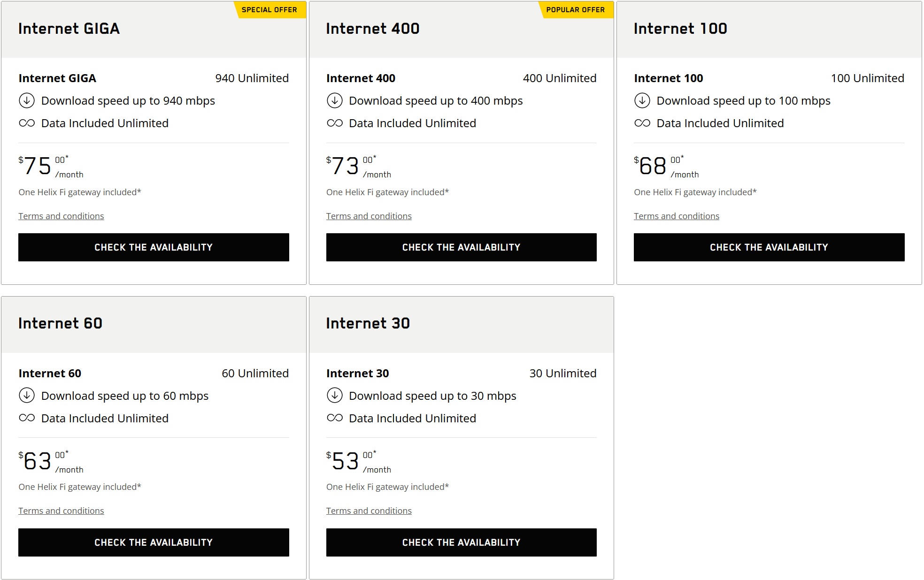Open Terms and conditions for Internet GIGA
This screenshot has height=580, width=924.
point(61,216)
